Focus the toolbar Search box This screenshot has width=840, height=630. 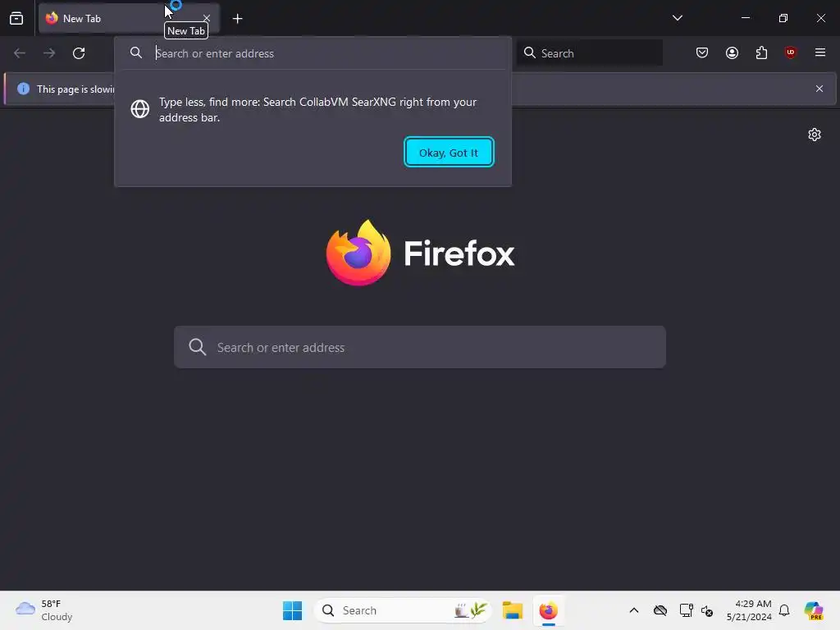590,53
